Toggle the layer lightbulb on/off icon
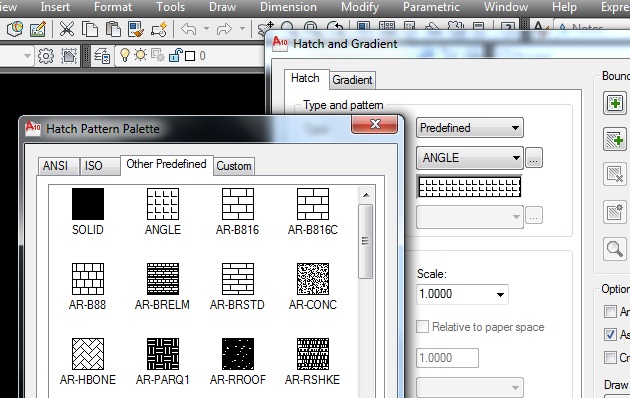Viewport: 630px width, 398px height. (125, 55)
